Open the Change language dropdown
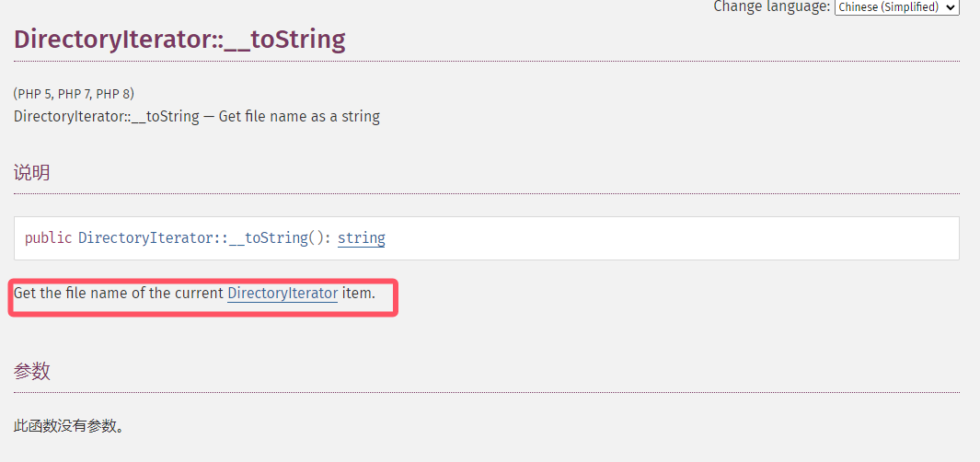 pos(895,7)
